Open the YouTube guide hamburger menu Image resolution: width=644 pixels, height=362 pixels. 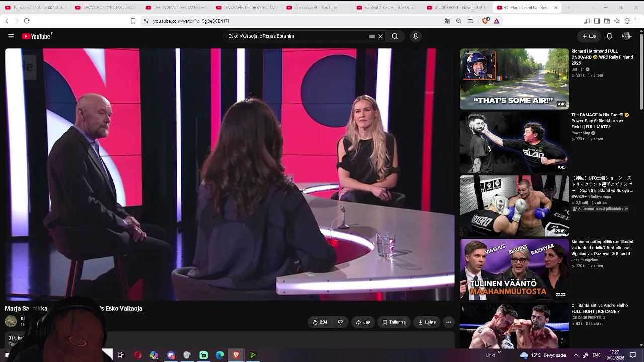[x=11, y=36]
